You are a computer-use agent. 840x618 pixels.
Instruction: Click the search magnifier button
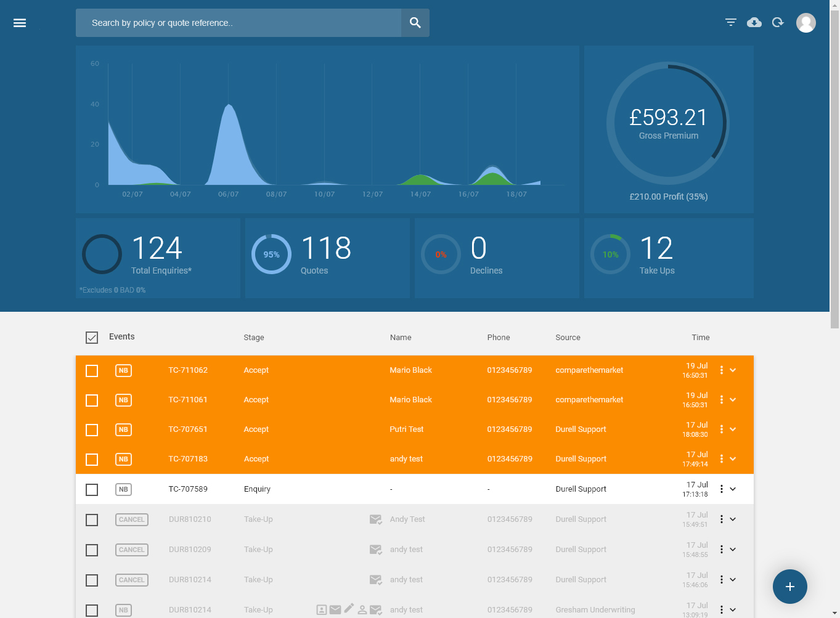click(415, 23)
